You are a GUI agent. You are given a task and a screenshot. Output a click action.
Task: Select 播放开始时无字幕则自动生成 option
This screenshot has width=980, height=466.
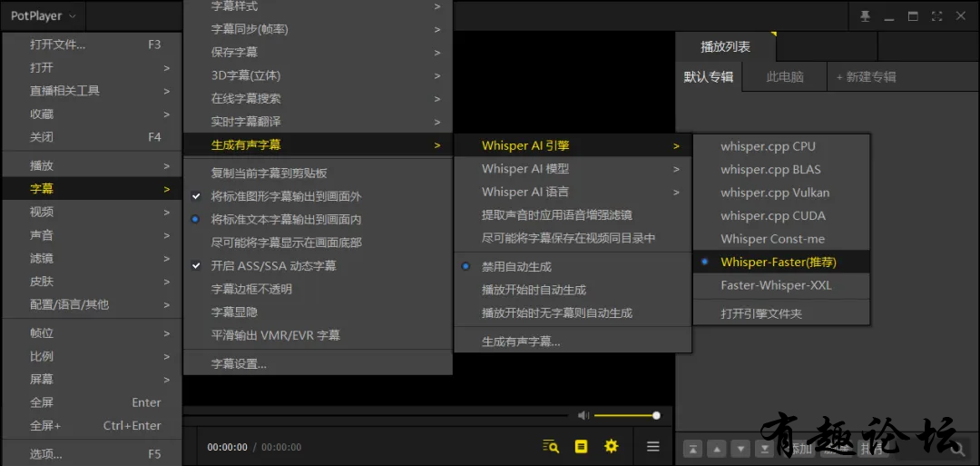tap(573, 313)
